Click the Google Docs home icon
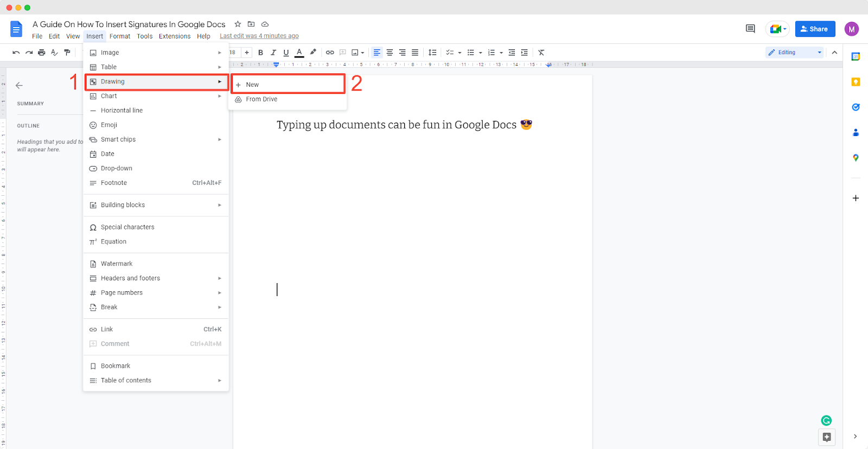Viewport: 868px width, 449px height. (16, 29)
